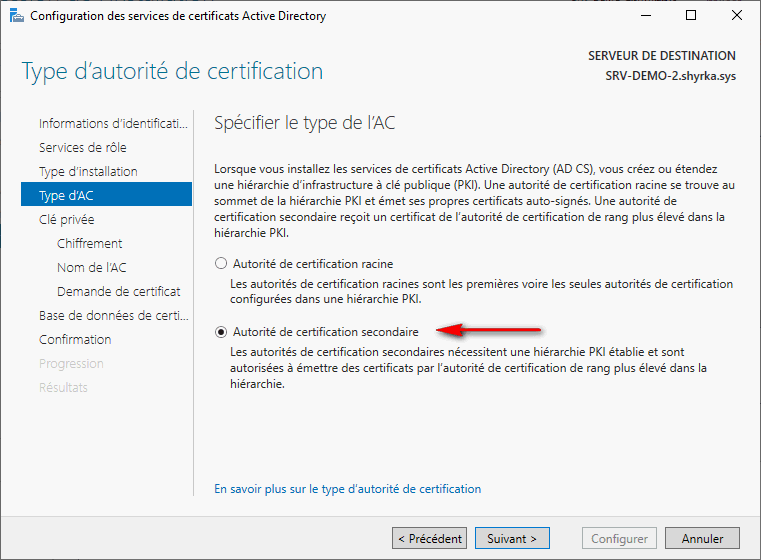Image resolution: width=761 pixels, height=560 pixels.
Task: Open the Demande de certificat sub-step
Action: (x=119, y=291)
